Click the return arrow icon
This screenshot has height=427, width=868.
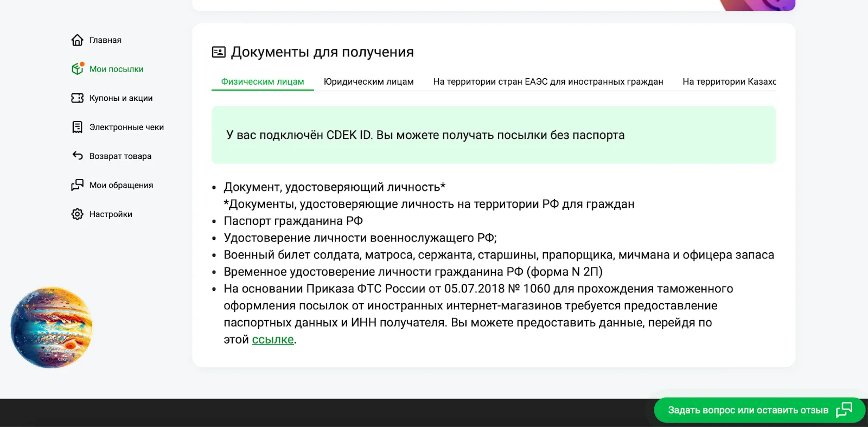(78, 156)
